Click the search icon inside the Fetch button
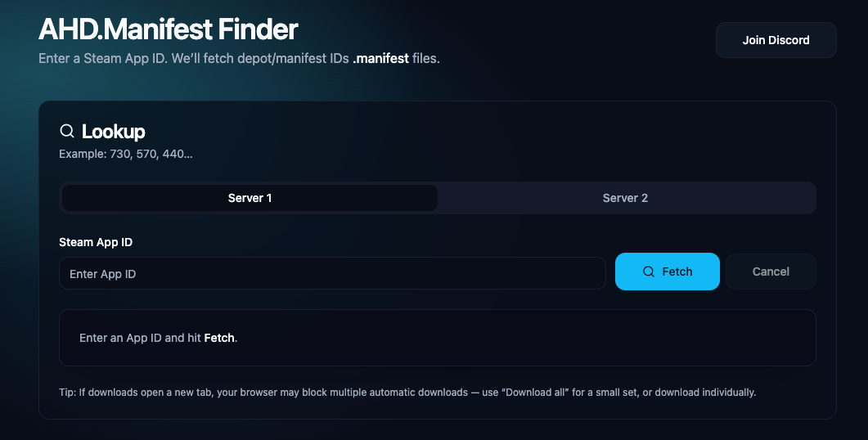This screenshot has height=440, width=868. pos(649,272)
